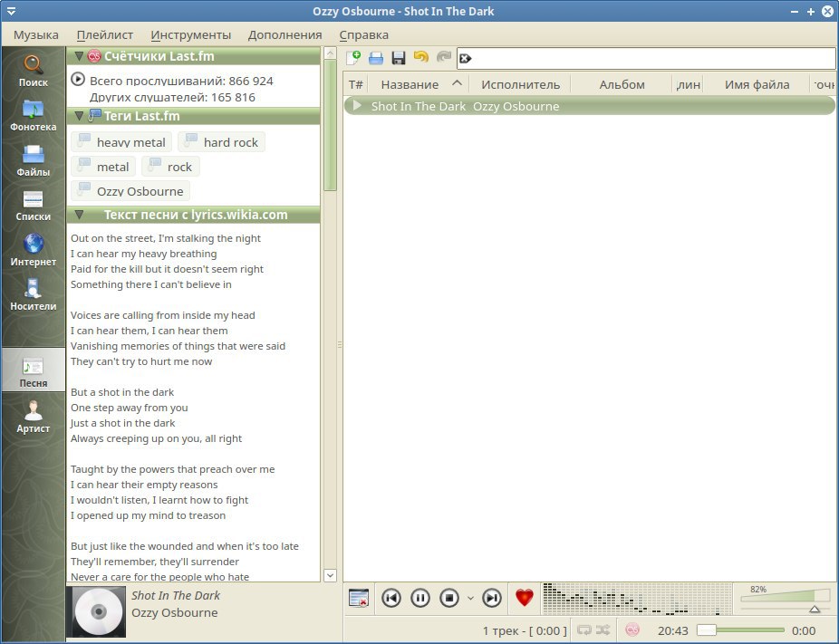The height and width of the screenshot is (644, 839).
Task: Click the grey redo arrow
Action: 444,56
